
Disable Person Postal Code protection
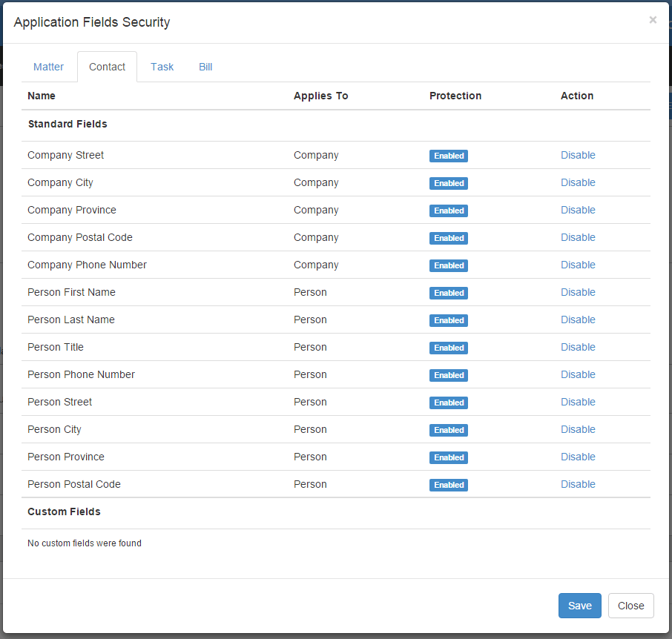pyautogui.click(x=578, y=484)
